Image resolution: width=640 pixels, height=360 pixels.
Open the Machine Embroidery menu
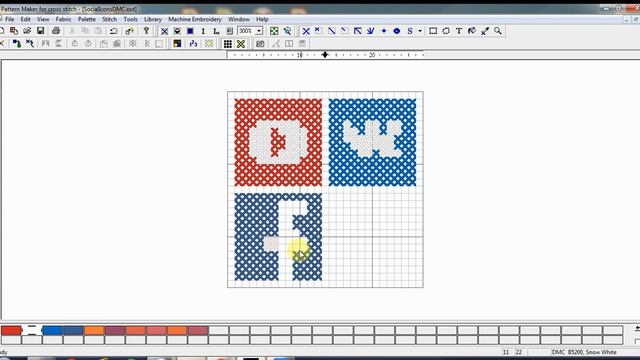(x=195, y=19)
